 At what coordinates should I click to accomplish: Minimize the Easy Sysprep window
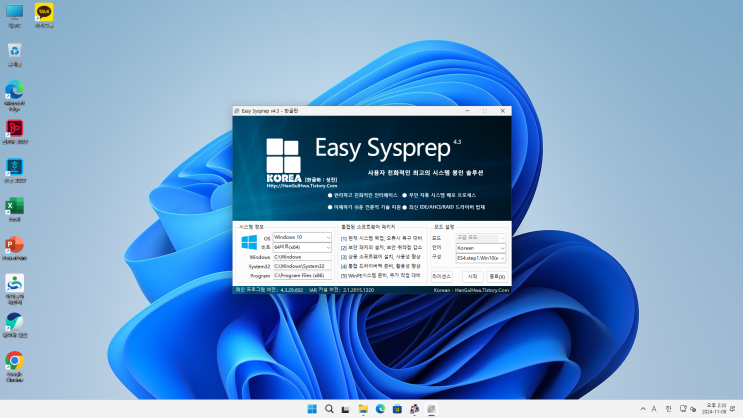click(467, 111)
